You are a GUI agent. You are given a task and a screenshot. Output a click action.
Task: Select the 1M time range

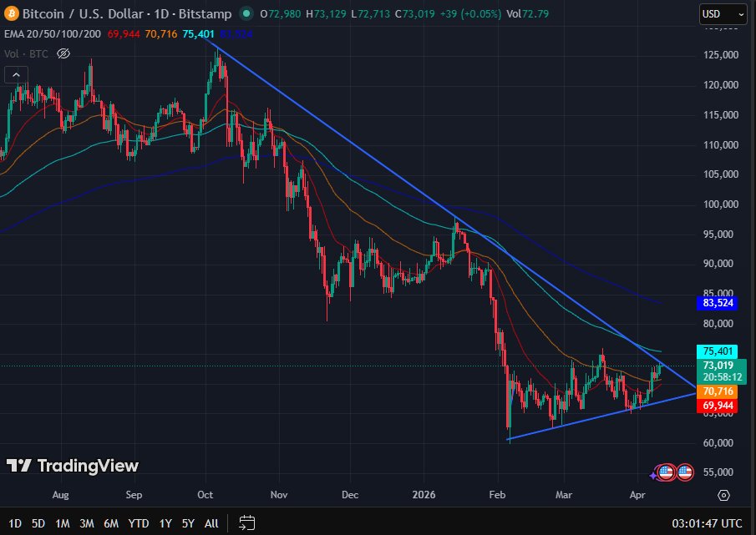coord(62,523)
